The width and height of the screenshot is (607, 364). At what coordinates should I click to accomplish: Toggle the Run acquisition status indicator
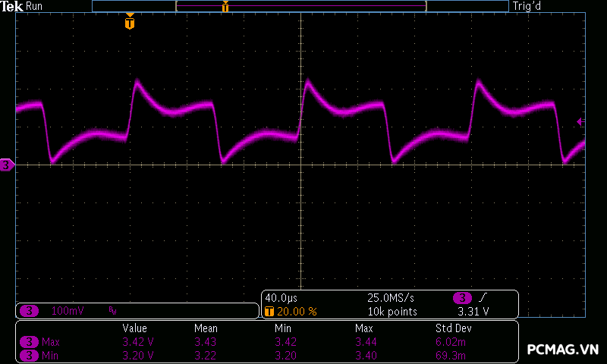coord(35,6)
